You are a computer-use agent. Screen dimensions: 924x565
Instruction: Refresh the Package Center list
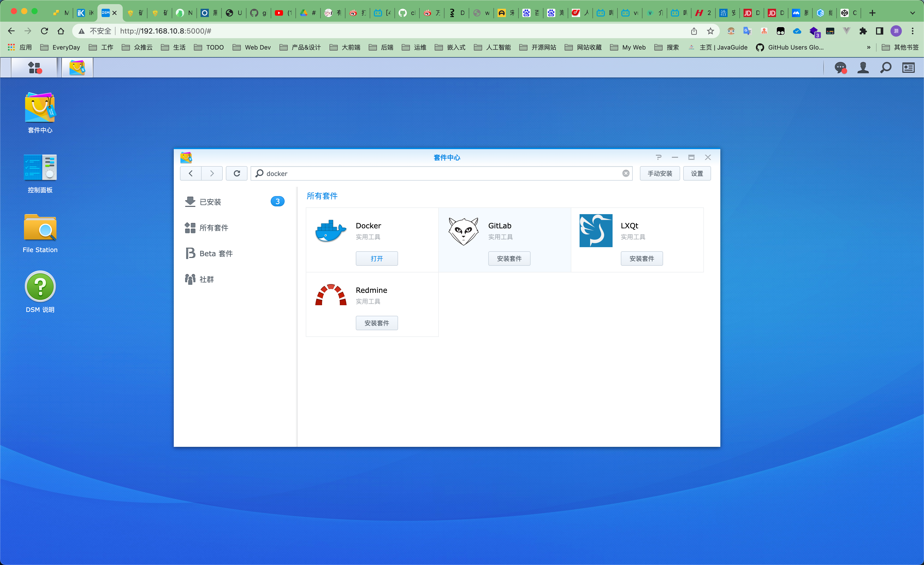coord(237,173)
